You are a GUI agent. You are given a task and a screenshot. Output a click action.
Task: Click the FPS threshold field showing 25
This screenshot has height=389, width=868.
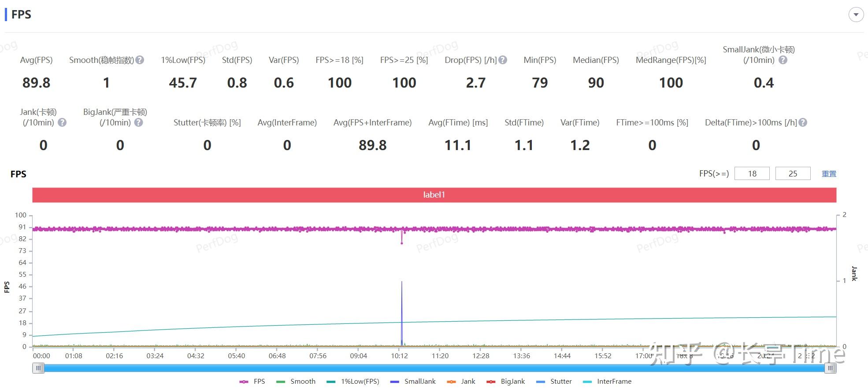click(793, 173)
